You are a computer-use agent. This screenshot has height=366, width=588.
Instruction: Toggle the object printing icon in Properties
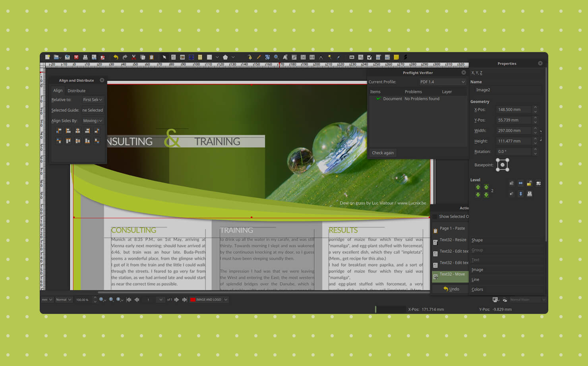point(530,194)
